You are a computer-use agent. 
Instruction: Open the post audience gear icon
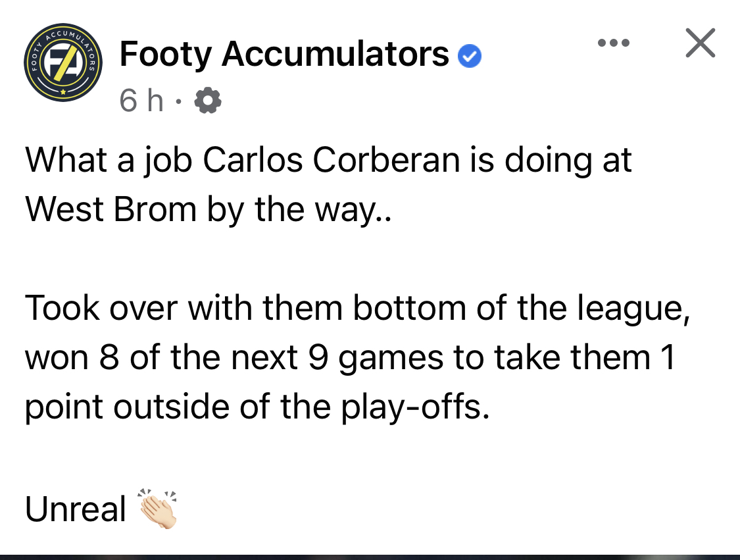coord(208,101)
